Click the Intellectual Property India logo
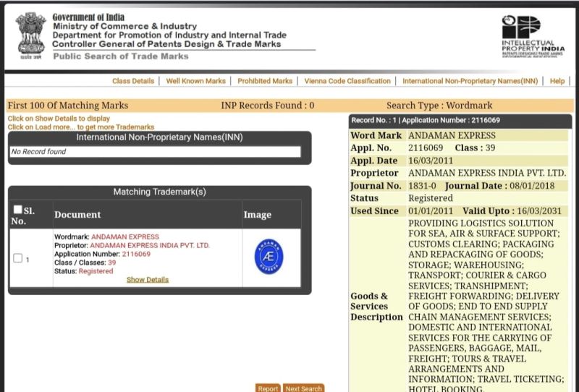 coord(532,37)
